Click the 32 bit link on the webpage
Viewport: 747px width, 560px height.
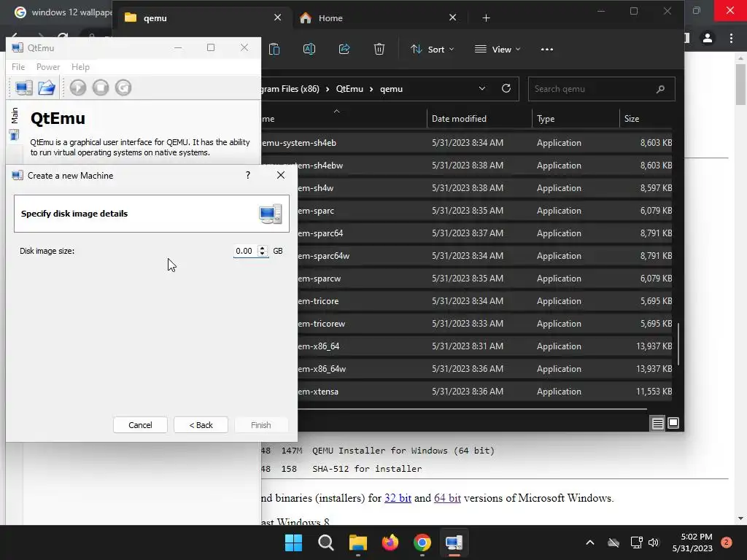(x=398, y=498)
